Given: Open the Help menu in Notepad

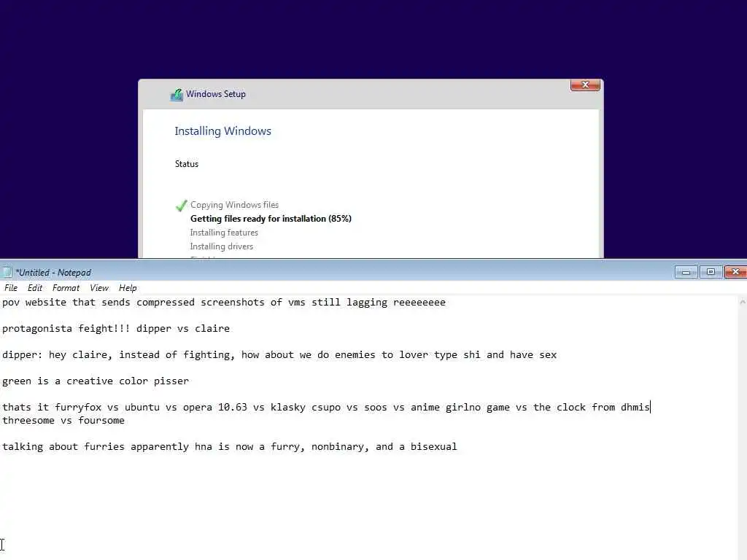Looking at the screenshot, I should click(x=128, y=287).
